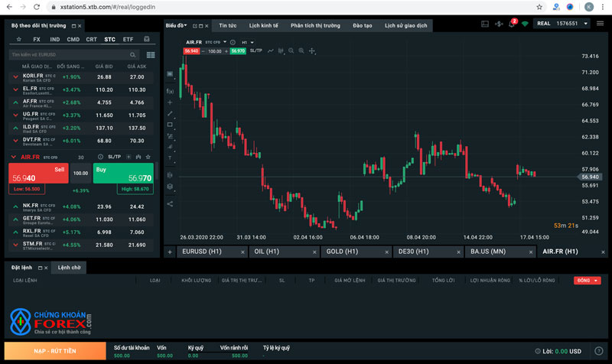Select the CMD category tab

tap(73, 40)
